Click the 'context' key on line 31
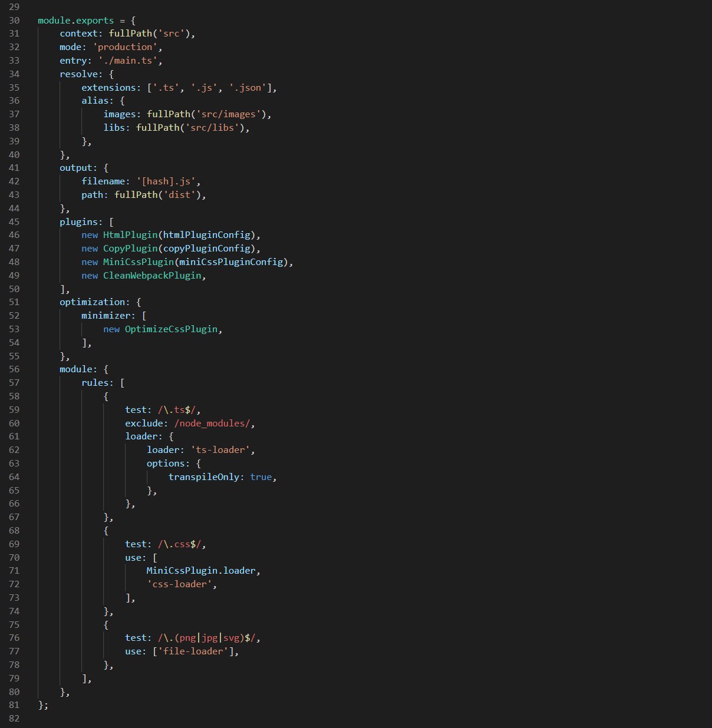This screenshot has height=728, width=712. [78, 34]
